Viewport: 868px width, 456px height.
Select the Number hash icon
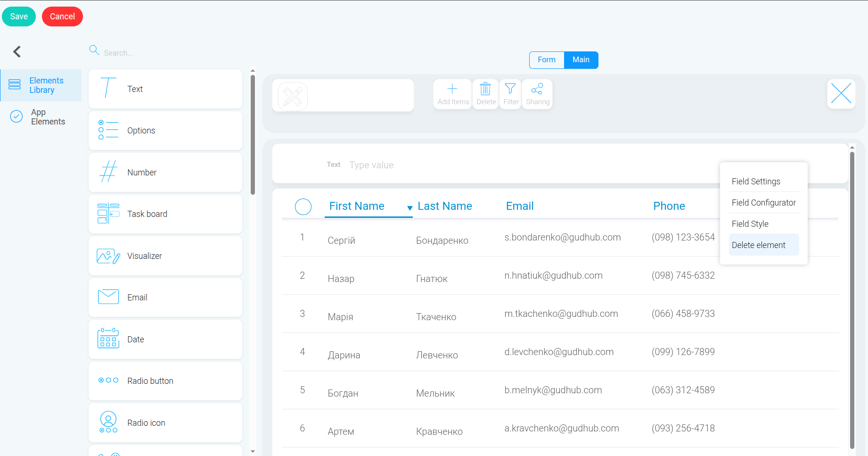[108, 172]
